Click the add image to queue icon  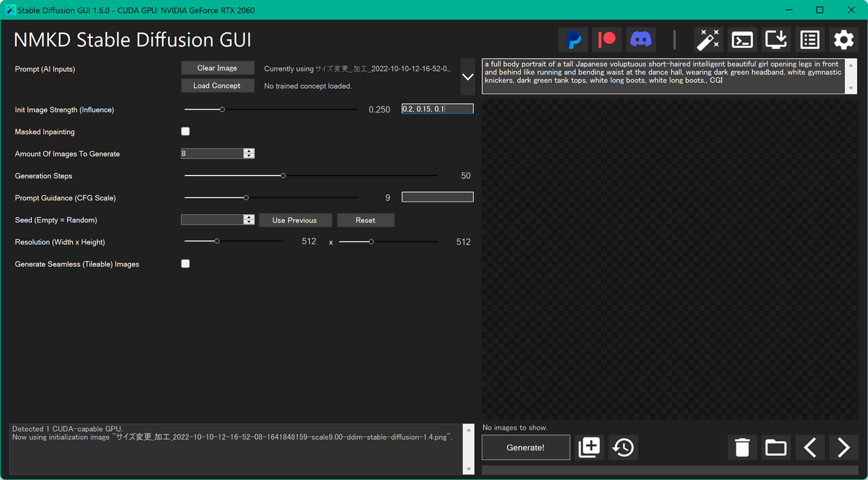(589, 447)
